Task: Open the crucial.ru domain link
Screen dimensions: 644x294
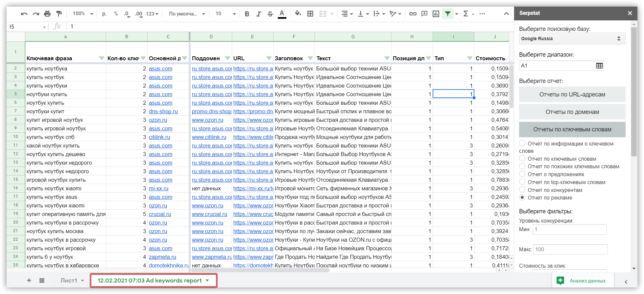Action: tap(160, 214)
